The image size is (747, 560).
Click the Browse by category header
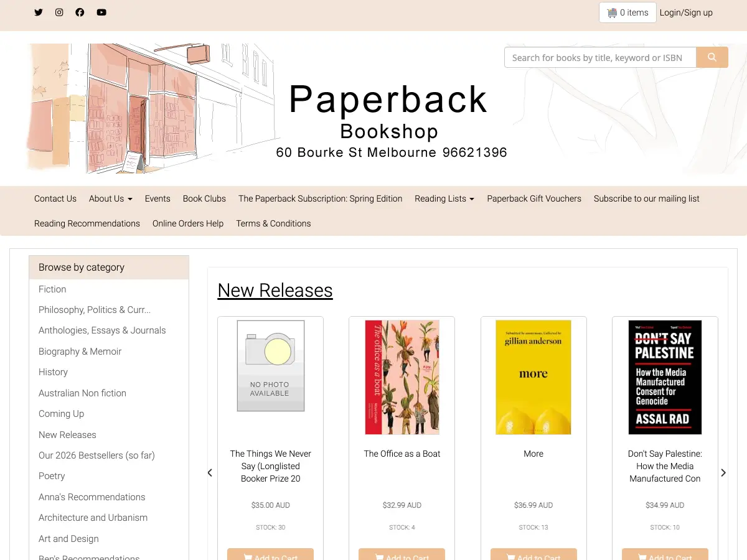point(109,268)
